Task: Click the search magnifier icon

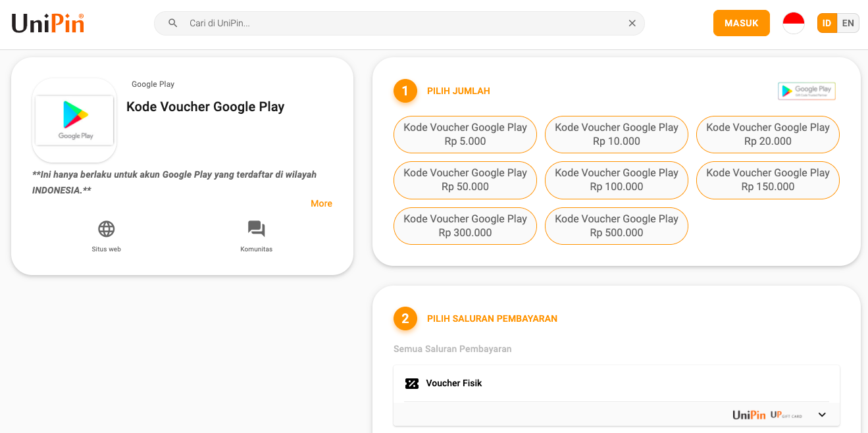Action: point(173,23)
